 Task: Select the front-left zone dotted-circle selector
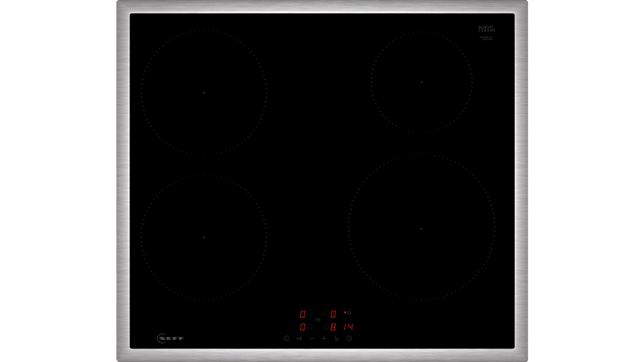(x=310, y=327)
